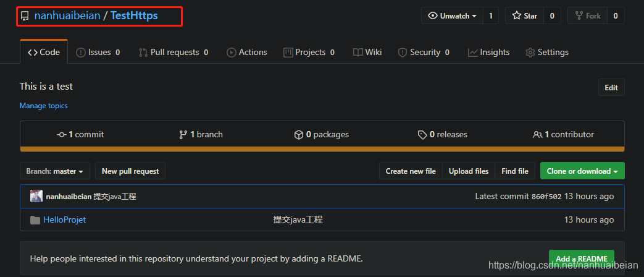
Task: Open commit hash 860f502
Action: click(x=546, y=197)
